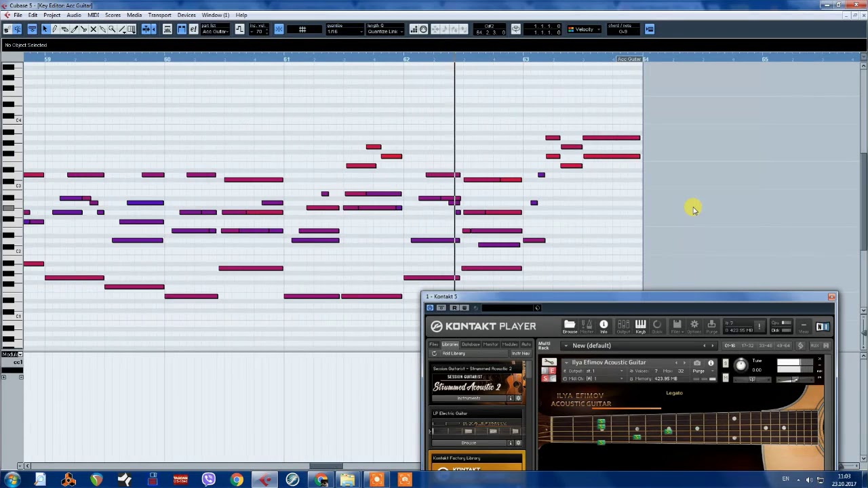
Task: Toggle Kontakt Read automation button
Action: [454, 308]
